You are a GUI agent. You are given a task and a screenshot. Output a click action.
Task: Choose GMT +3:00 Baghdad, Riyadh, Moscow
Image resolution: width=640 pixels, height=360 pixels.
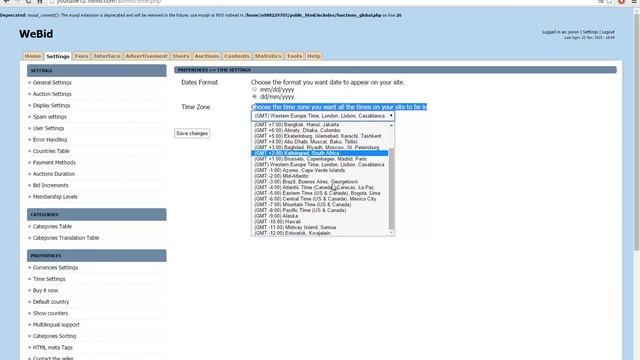point(320,147)
